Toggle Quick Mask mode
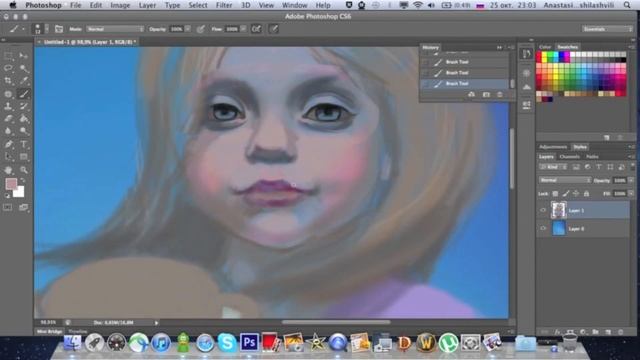Screen dimensions: 640x360 pyautogui.click(x=8, y=207)
